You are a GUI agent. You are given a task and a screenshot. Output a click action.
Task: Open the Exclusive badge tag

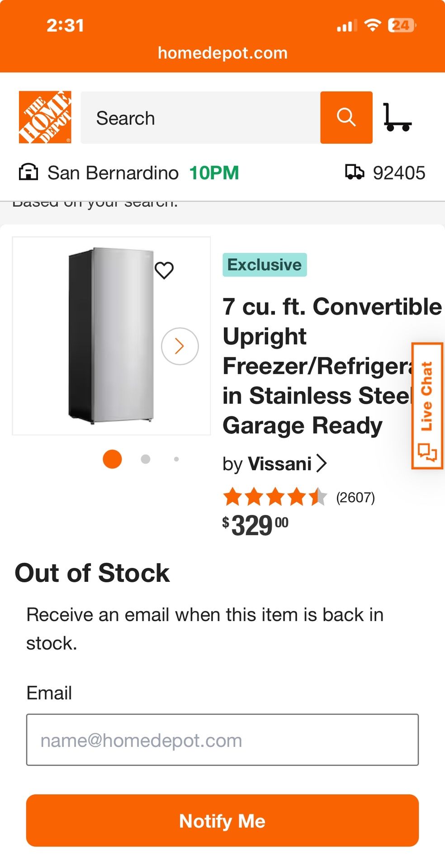coord(265,265)
